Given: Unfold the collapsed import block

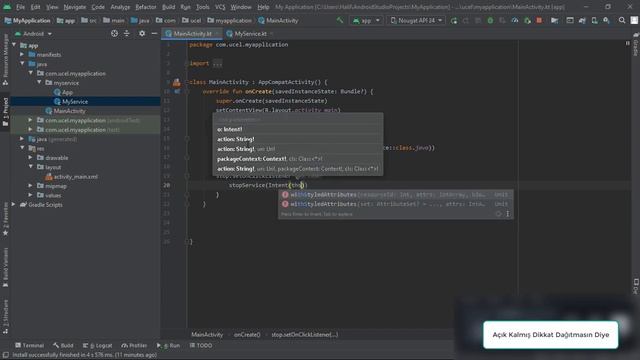Looking at the screenshot, I should point(218,64).
